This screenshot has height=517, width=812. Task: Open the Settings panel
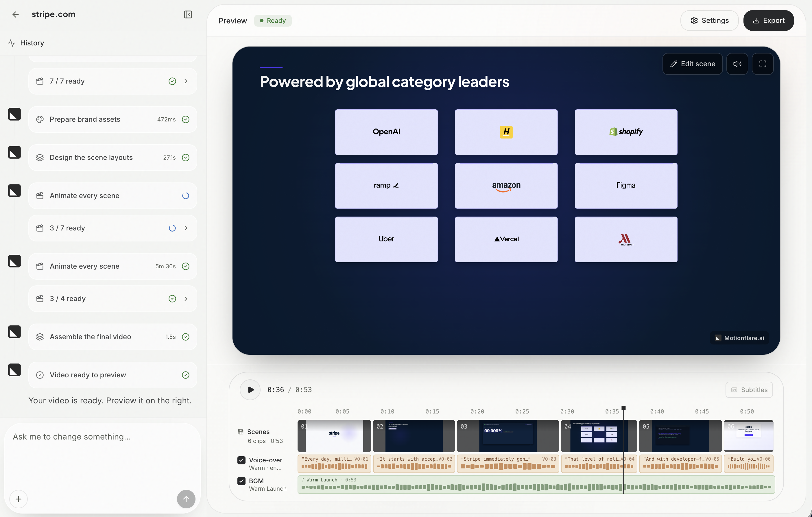pos(710,21)
